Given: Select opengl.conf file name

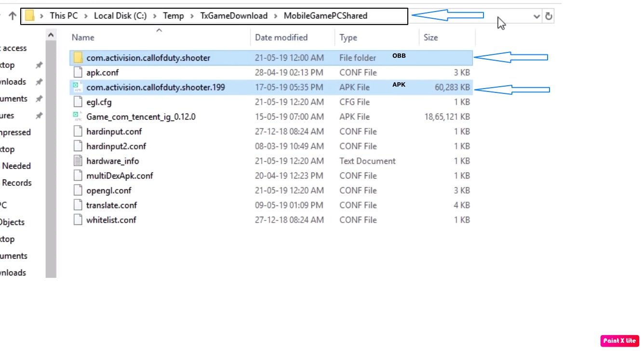Looking at the screenshot, I should point(109,191).
